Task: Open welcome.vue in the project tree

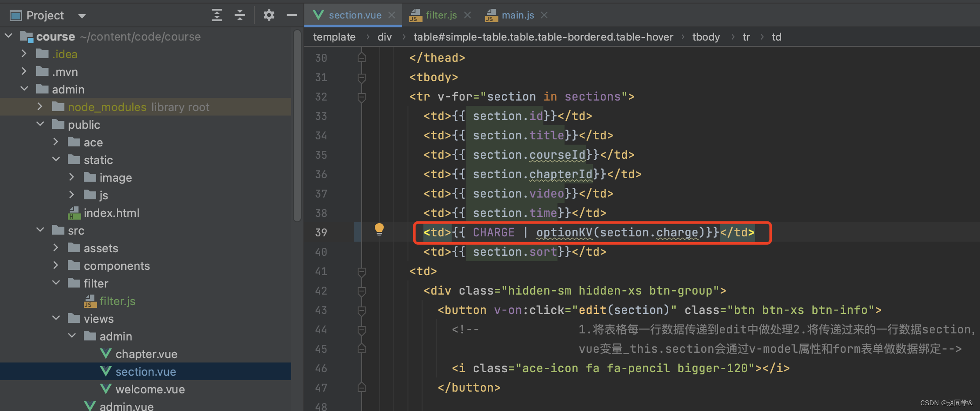Action: coord(150,389)
